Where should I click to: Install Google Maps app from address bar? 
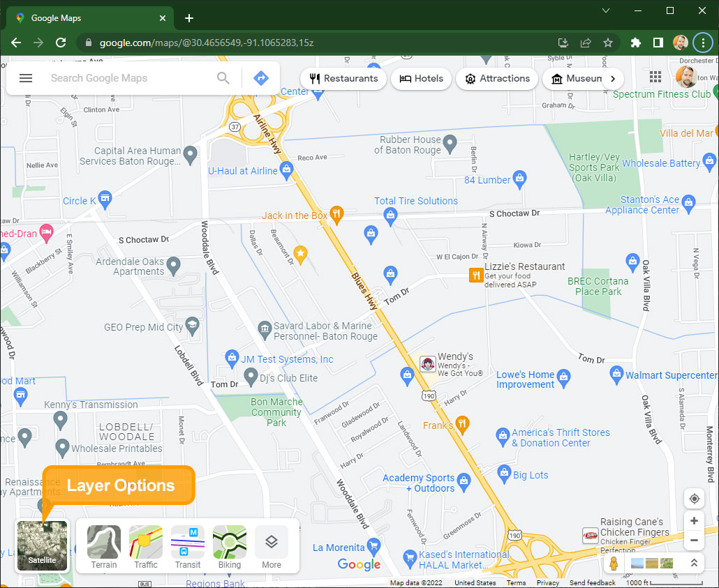tap(563, 43)
